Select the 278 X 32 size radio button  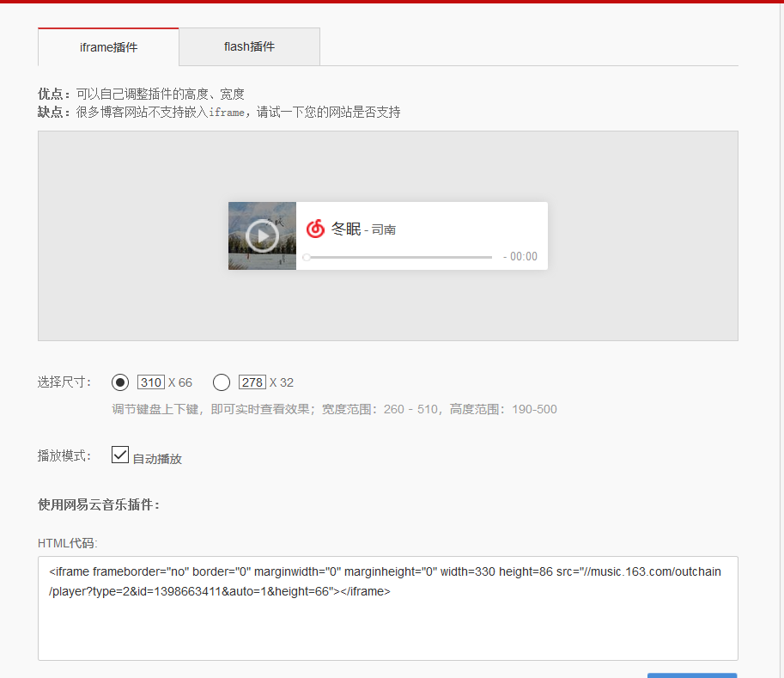click(222, 382)
